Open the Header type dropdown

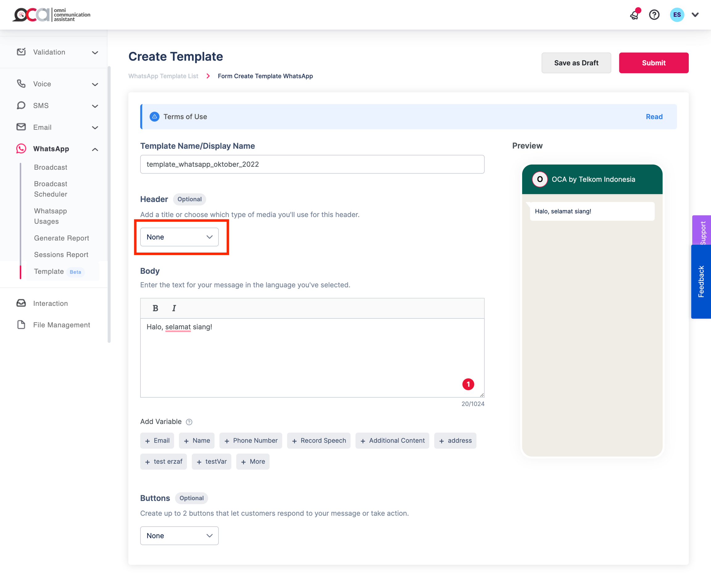(179, 237)
